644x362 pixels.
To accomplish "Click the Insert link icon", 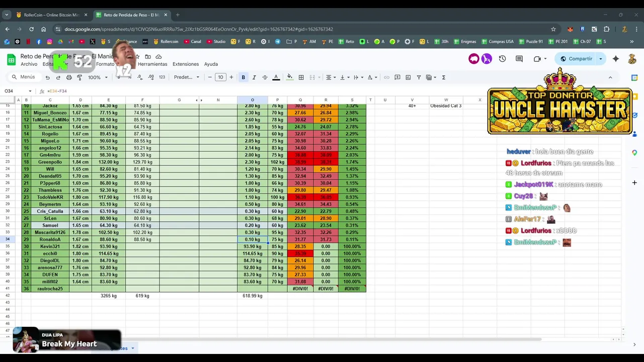I will click(386, 77).
